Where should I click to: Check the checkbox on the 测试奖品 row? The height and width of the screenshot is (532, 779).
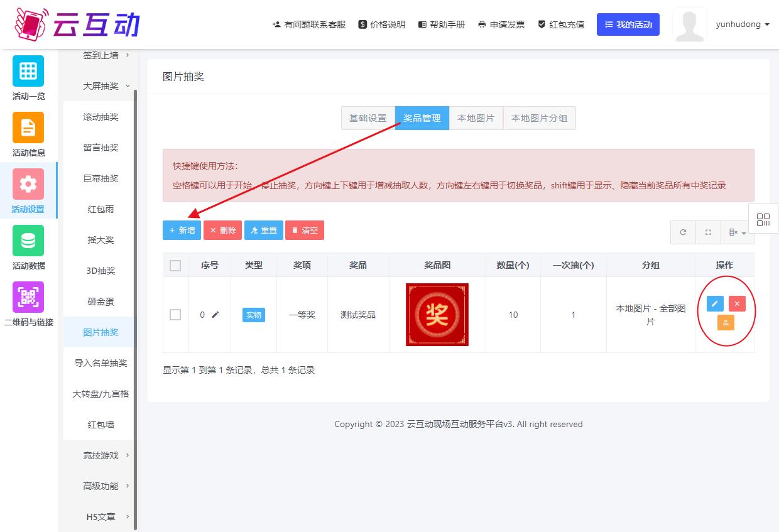pos(176,315)
